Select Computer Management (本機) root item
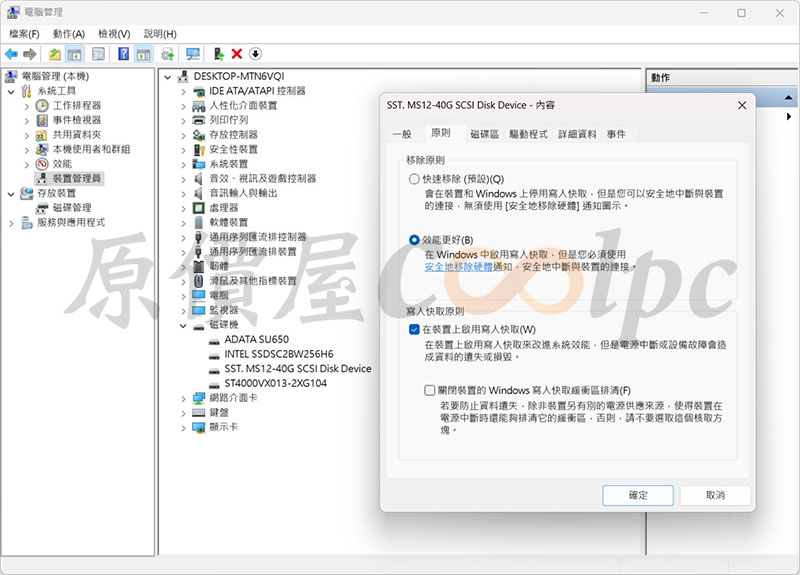Screen dimensions: 800x575 55,77
